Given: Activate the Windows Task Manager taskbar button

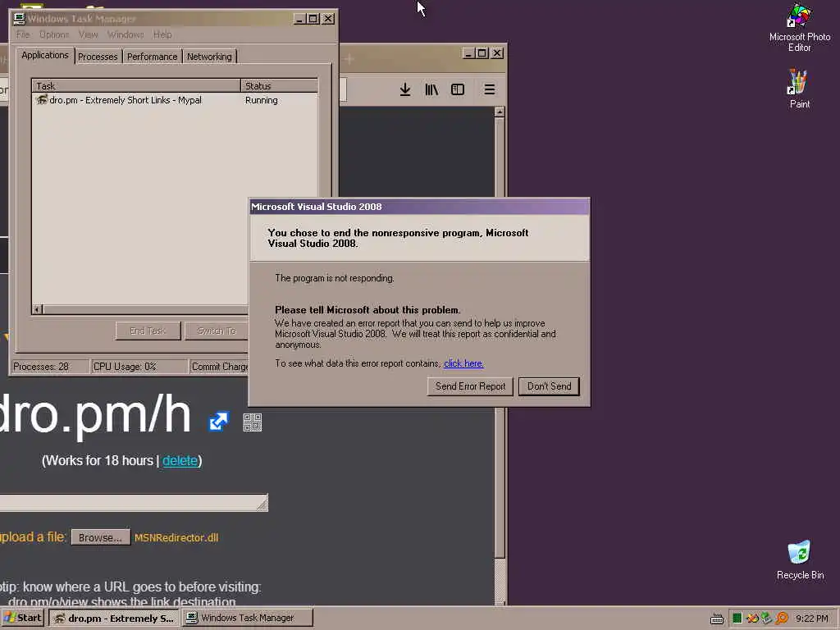Looking at the screenshot, I should pyautogui.click(x=248, y=618).
